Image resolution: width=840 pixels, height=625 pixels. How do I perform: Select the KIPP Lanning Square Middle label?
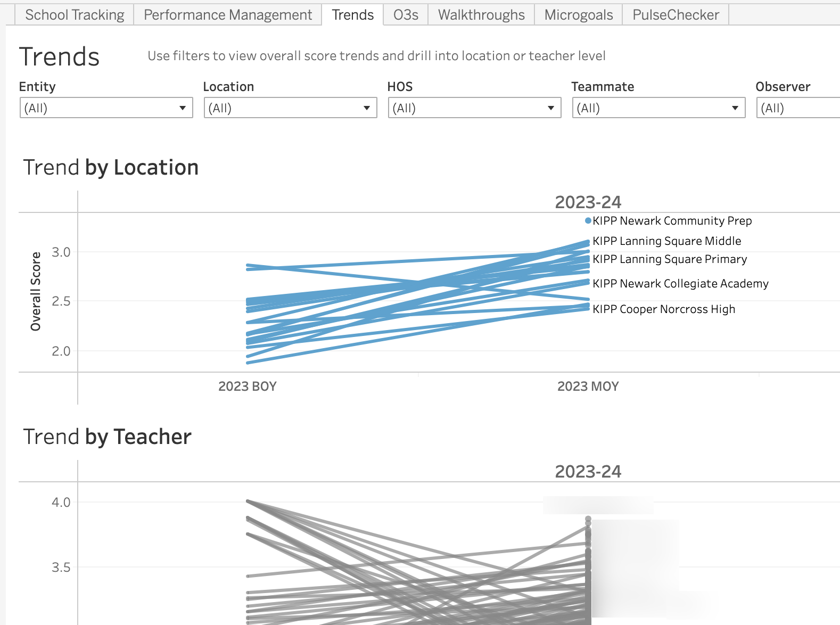pos(666,241)
